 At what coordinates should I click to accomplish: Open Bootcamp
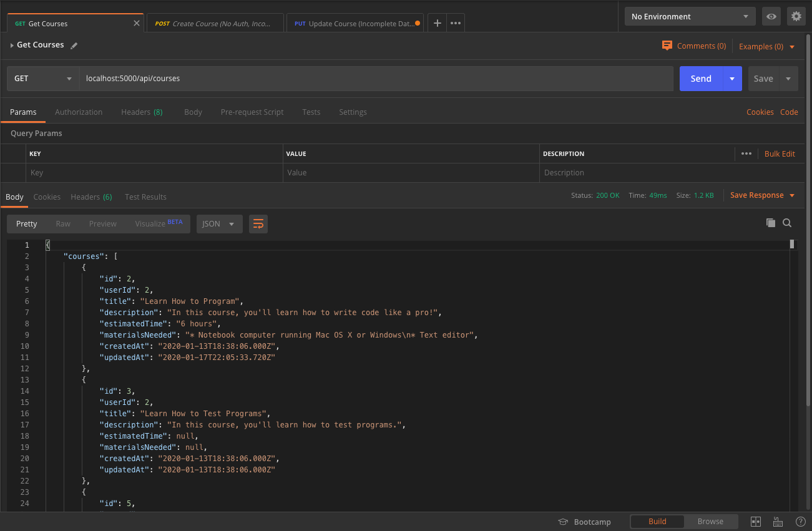584,522
